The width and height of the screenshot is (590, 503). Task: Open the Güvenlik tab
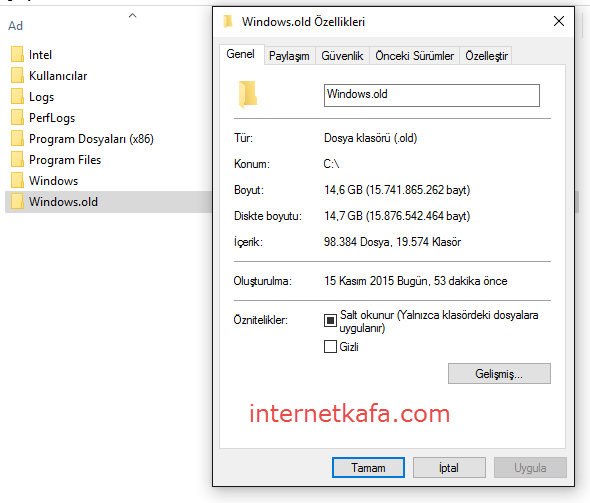(342, 56)
